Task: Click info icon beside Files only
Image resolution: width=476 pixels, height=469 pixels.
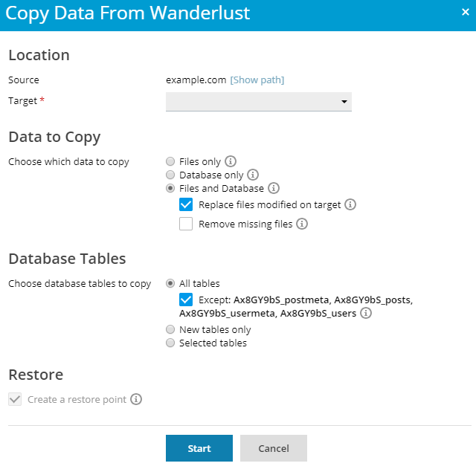Action: [x=231, y=161]
